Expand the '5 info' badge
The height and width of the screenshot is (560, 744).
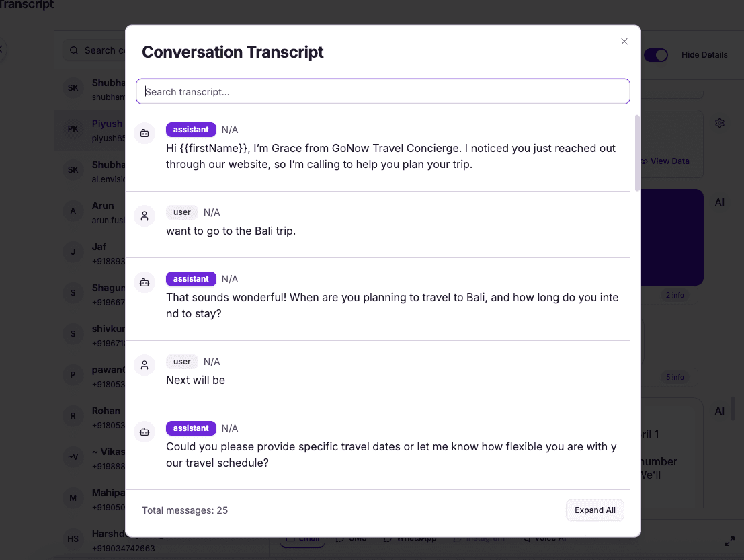pos(675,377)
